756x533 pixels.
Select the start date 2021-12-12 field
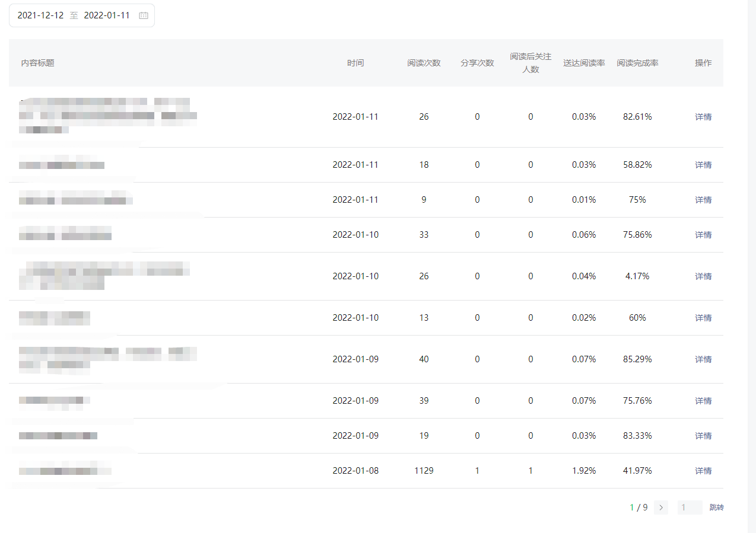click(40, 16)
